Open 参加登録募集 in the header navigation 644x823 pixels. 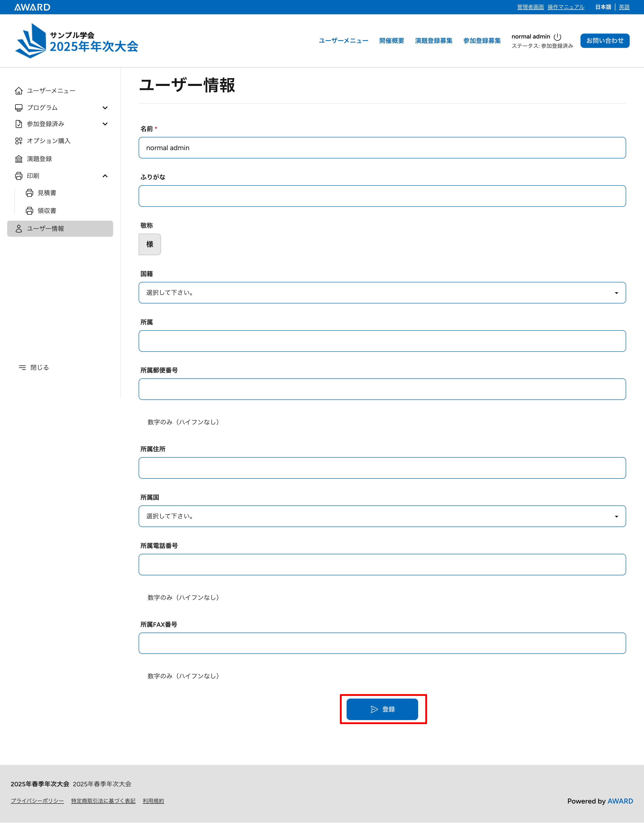pyautogui.click(x=482, y=40)
